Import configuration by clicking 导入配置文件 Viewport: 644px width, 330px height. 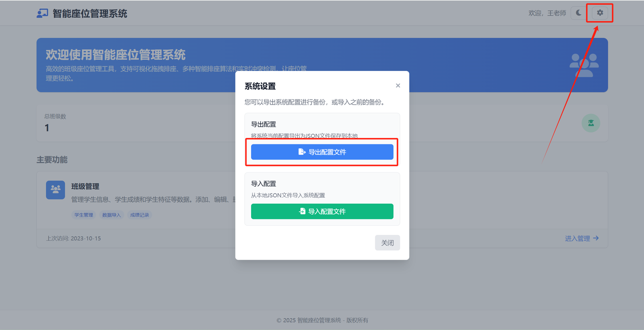[x=322, y=211]
